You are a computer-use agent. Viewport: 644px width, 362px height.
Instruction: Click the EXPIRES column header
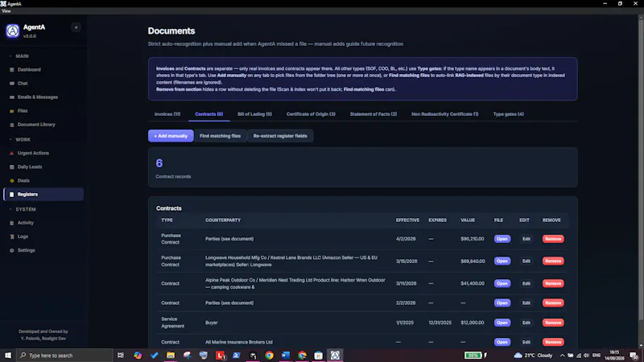(437, 220)
